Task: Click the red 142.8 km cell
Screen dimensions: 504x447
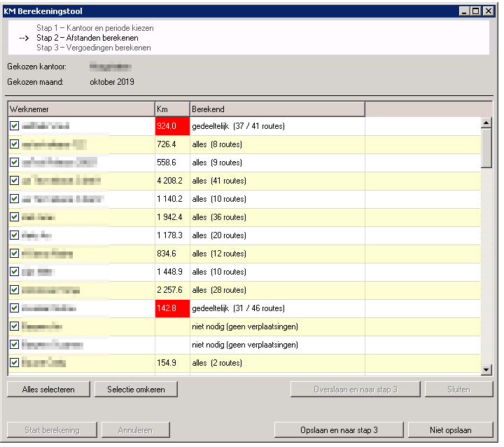Action: 173,308
